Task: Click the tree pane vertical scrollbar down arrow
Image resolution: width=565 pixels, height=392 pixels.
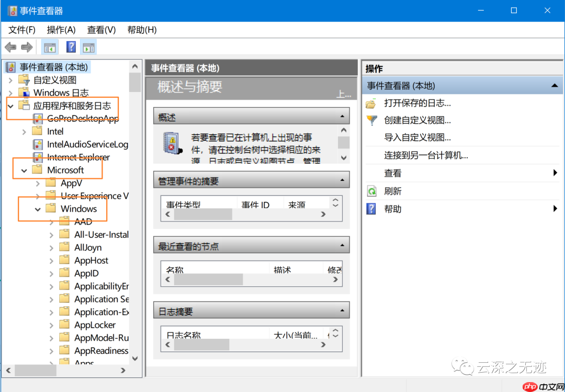Action: tap(135, 359)
